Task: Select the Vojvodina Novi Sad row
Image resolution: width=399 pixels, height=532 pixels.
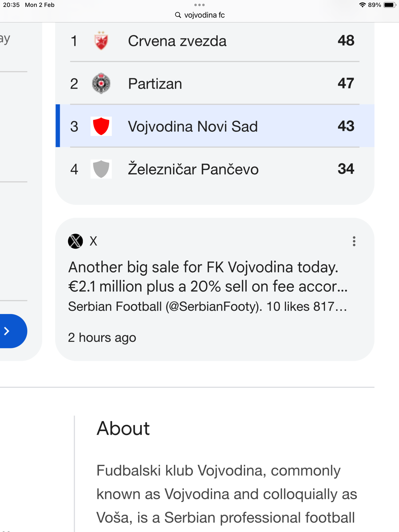Action: tap(193, 126)
